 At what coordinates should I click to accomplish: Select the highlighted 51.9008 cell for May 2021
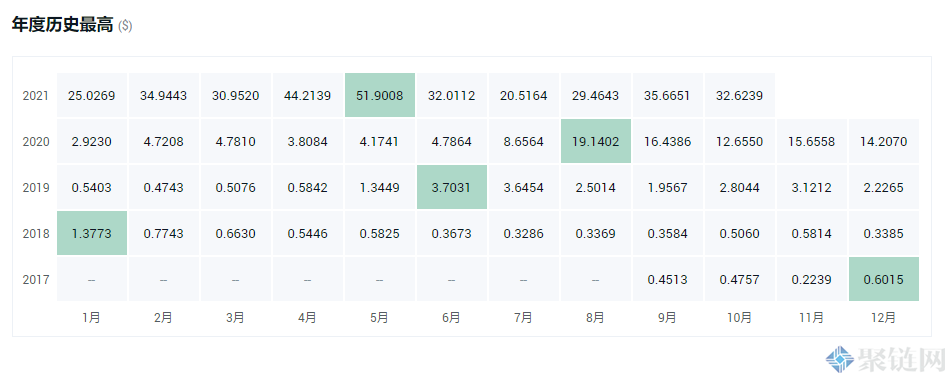click(380, 95)
